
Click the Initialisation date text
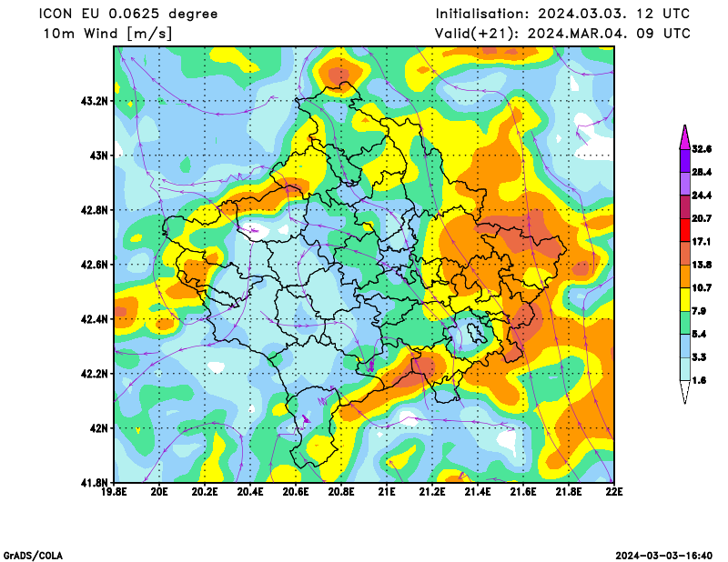(x=562, y=14)
